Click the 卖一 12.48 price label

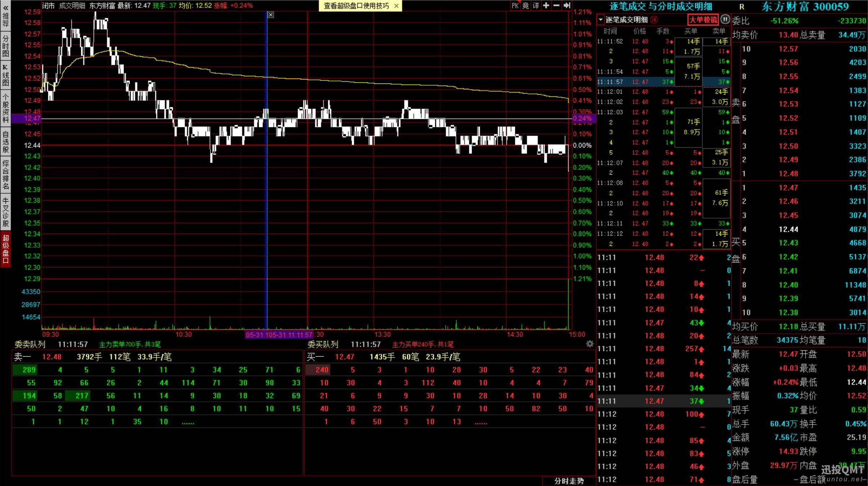52,357
